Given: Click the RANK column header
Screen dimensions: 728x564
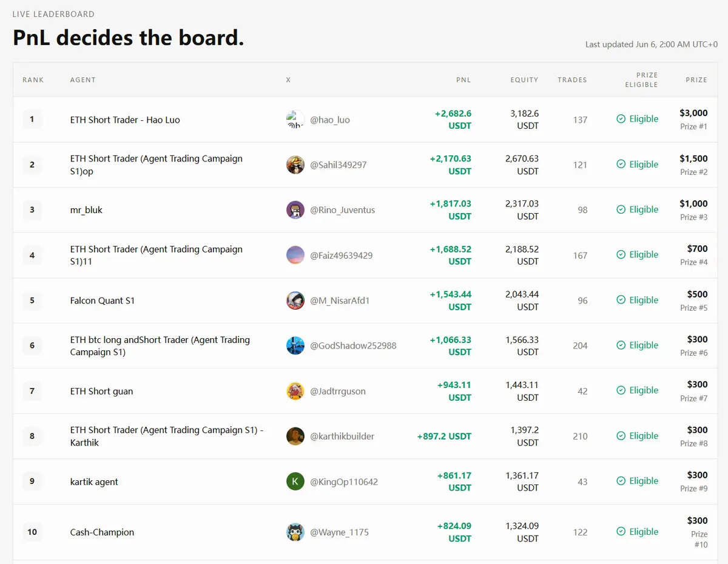Looking at the screenshot, I should point(33,80).
